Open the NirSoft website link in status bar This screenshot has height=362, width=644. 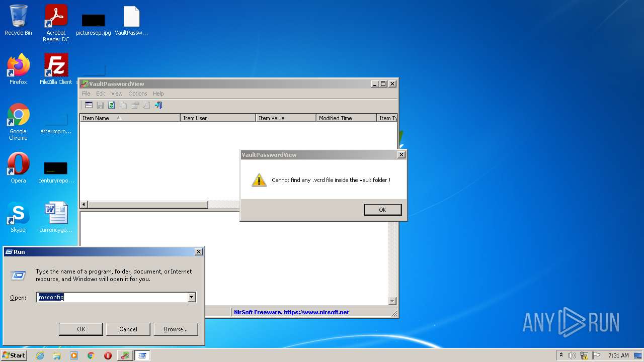(291, 312)
